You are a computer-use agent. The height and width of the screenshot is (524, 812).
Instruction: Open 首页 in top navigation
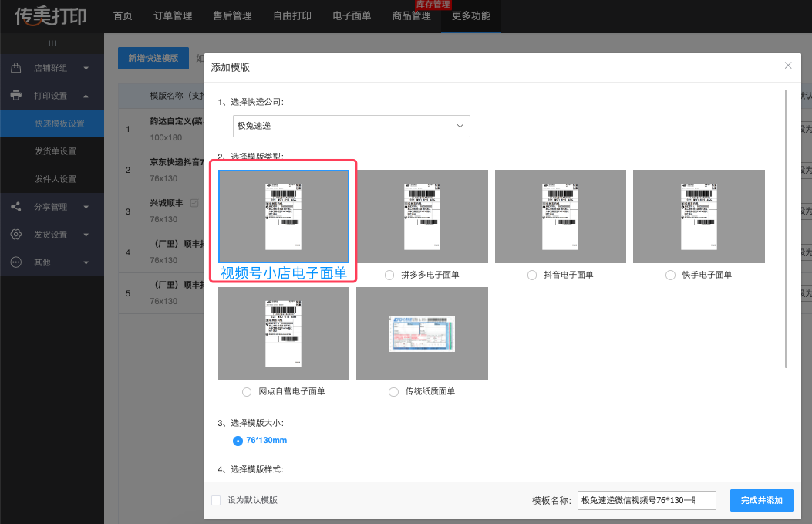point(123,16)
